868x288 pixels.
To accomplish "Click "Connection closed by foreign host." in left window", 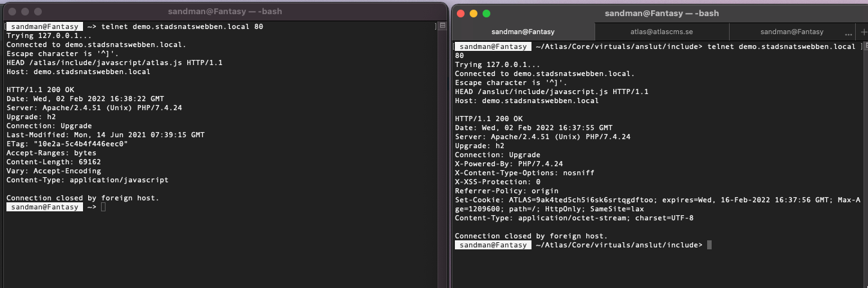I will (x=82, y=198).
